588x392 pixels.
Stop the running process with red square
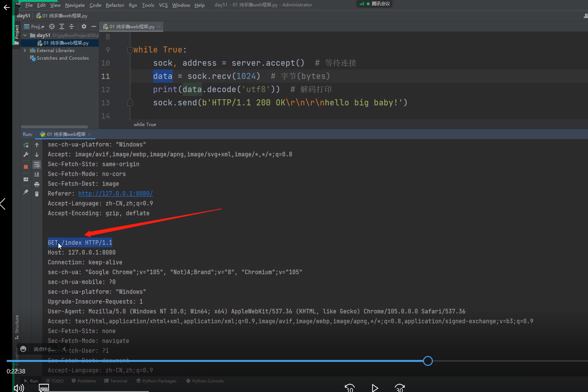coord(26,167)
